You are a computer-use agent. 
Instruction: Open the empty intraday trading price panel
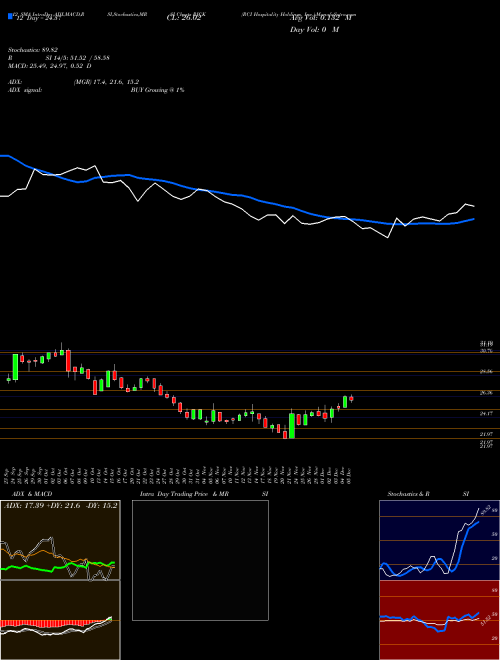[x=200, y=560]
